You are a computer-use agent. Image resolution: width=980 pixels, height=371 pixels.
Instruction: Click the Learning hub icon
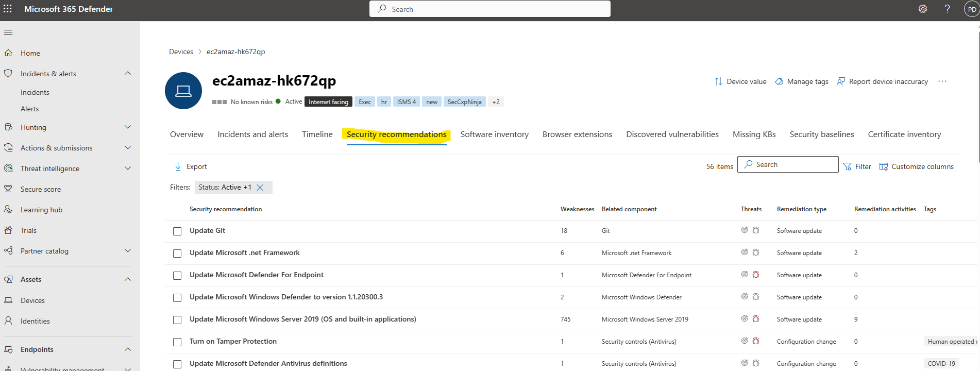(x=8, y=210)
